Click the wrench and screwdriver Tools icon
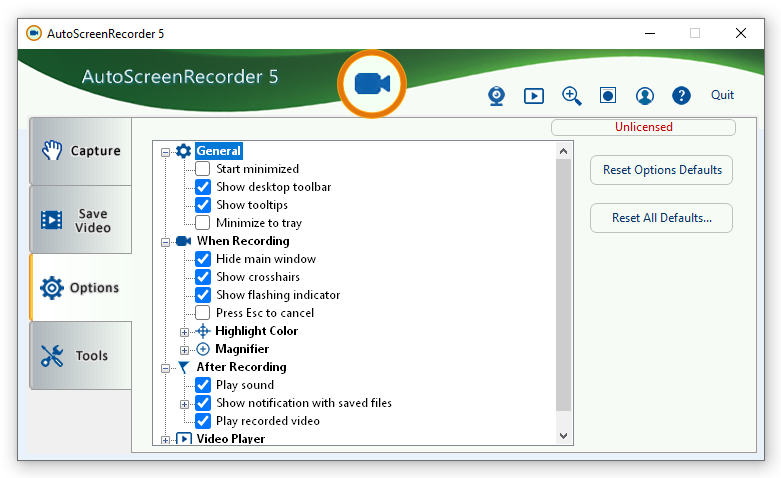Screen dimensions: 781x478 click(52, 356)
